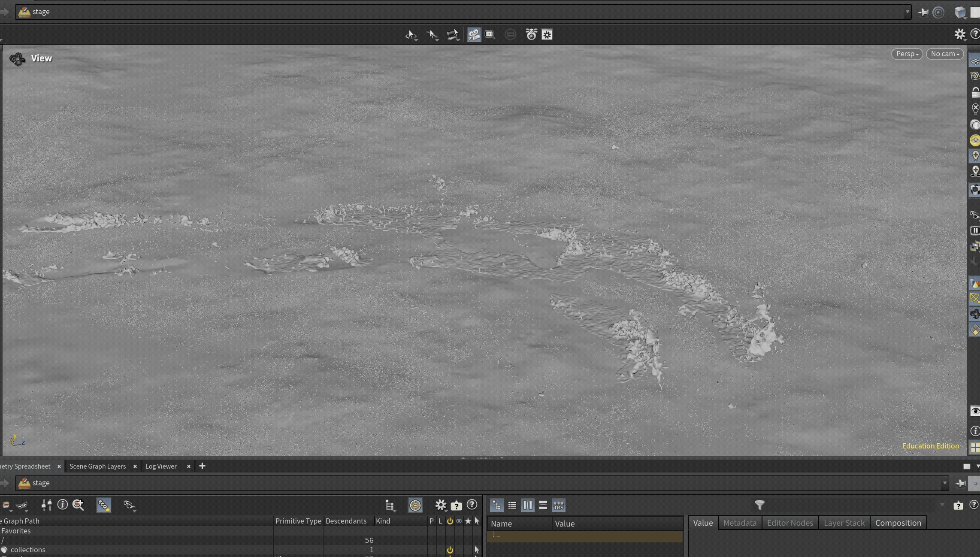Open the No cam dropdown
Viewport: 980px width, 557px height.
coord(944,54)
